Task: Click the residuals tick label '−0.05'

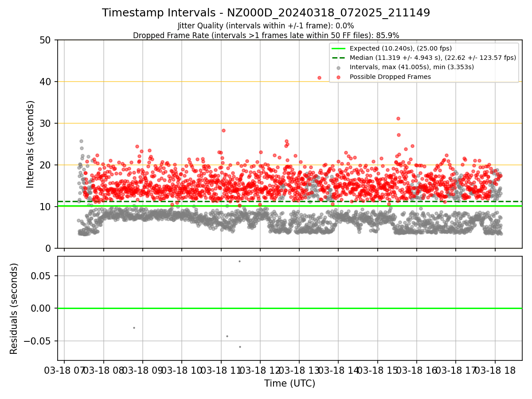Action: click(38, 341)
